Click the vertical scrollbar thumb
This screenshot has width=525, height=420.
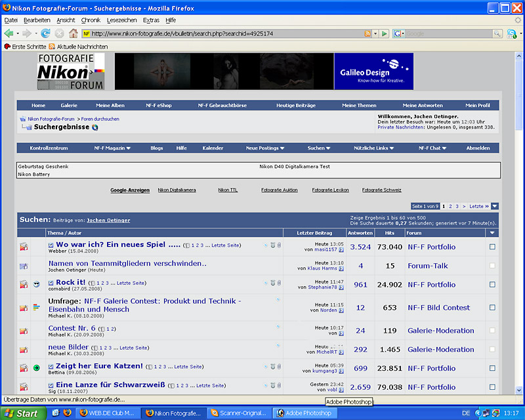click(518, 95)
